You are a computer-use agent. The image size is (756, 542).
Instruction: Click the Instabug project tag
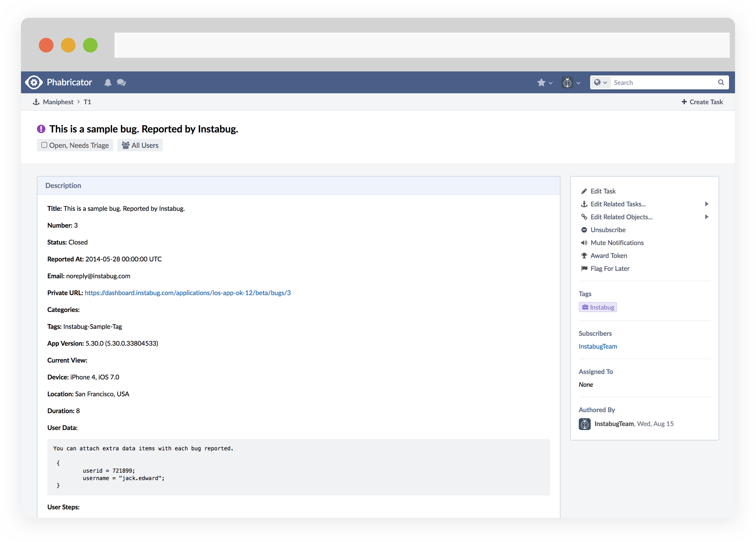tap(598, 307)
